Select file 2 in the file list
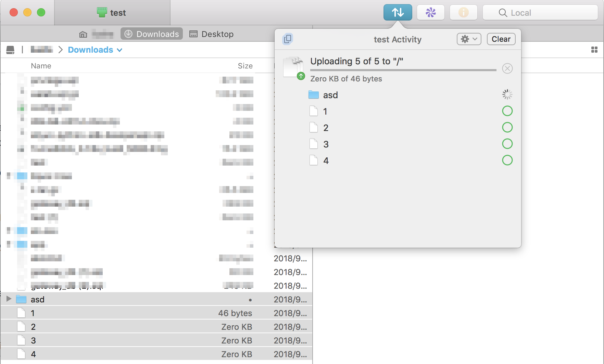 click(x=156, y=326)
